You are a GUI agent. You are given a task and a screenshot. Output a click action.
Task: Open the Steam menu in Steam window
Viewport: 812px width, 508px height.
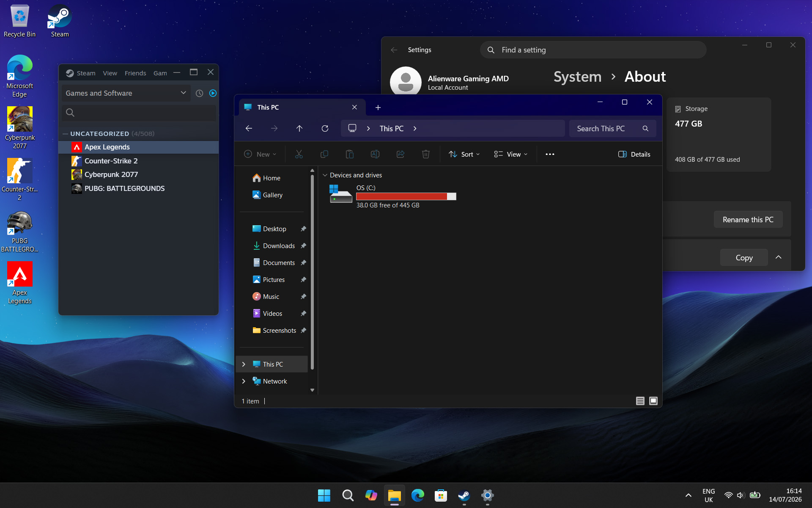86,73
